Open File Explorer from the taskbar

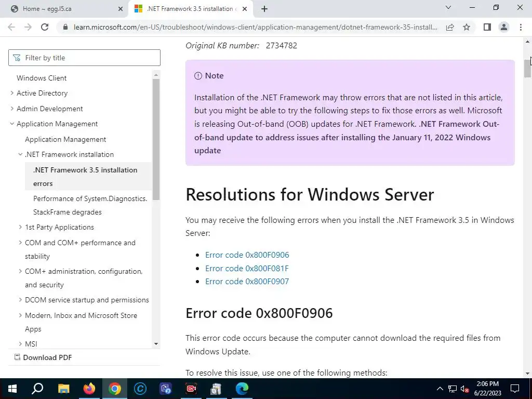(63, 389)
